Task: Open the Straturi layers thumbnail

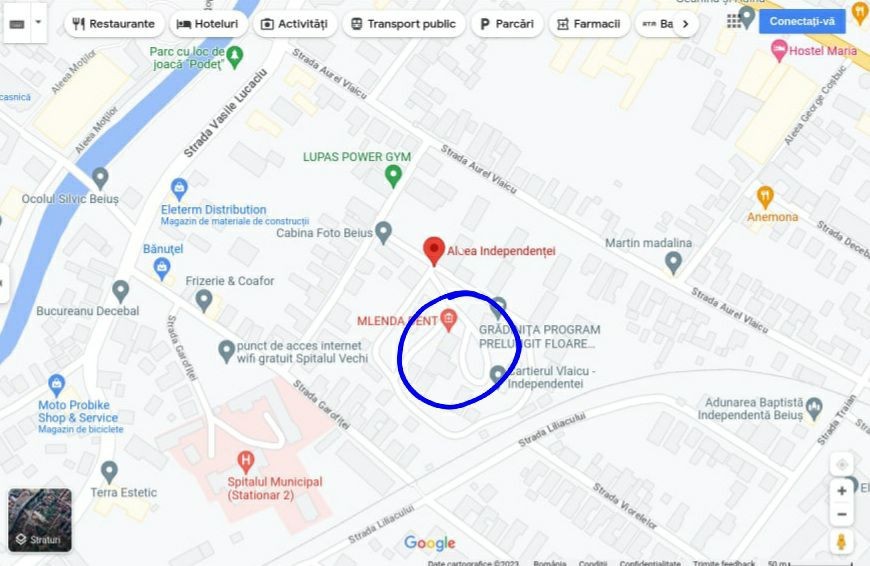Action: (39, 520)
